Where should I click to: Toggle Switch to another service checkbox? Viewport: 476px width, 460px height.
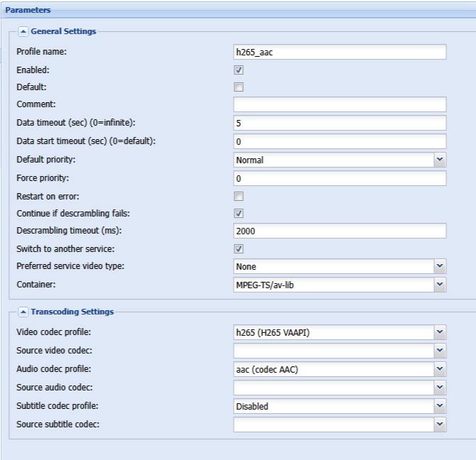pyautogui.click(x=239, y=249)
